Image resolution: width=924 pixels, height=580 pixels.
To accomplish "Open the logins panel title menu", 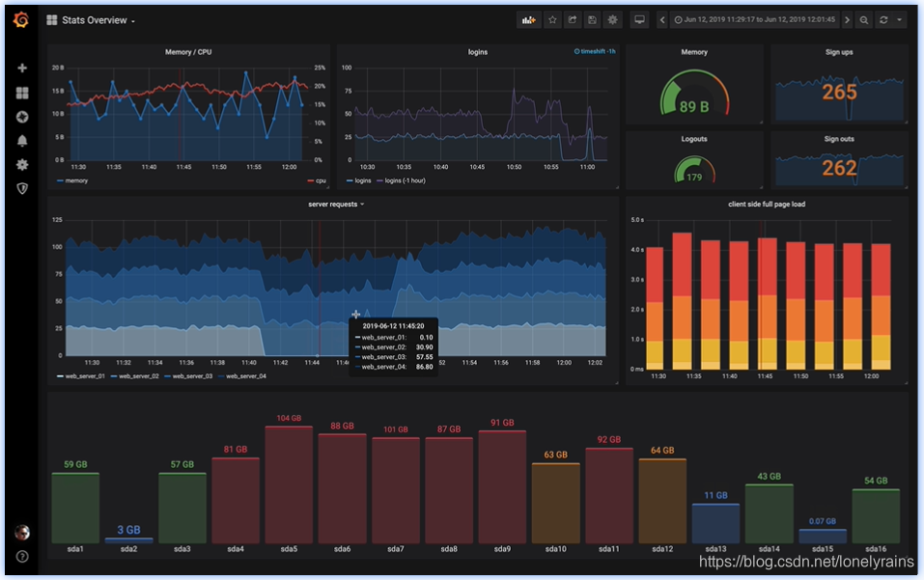I will [x=477, y=52].
